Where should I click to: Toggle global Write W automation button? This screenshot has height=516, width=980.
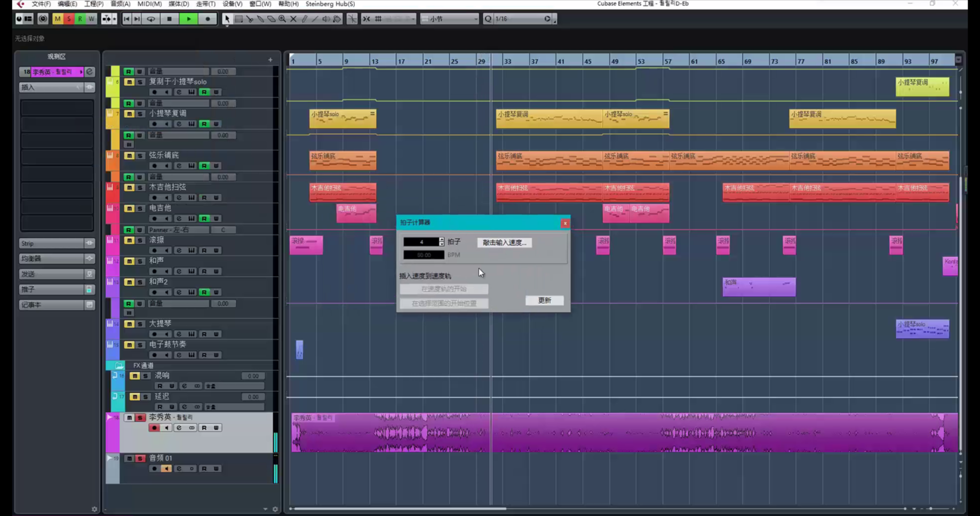(x=91, y=19)
